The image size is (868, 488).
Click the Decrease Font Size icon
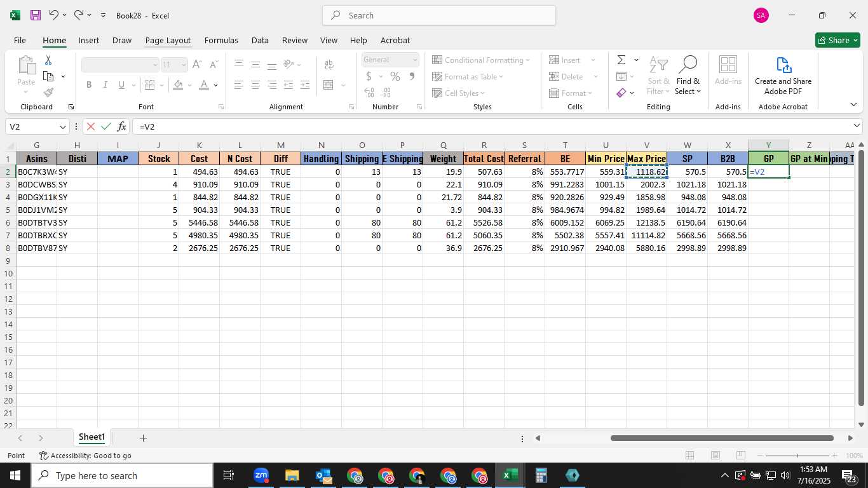point(214,64)
